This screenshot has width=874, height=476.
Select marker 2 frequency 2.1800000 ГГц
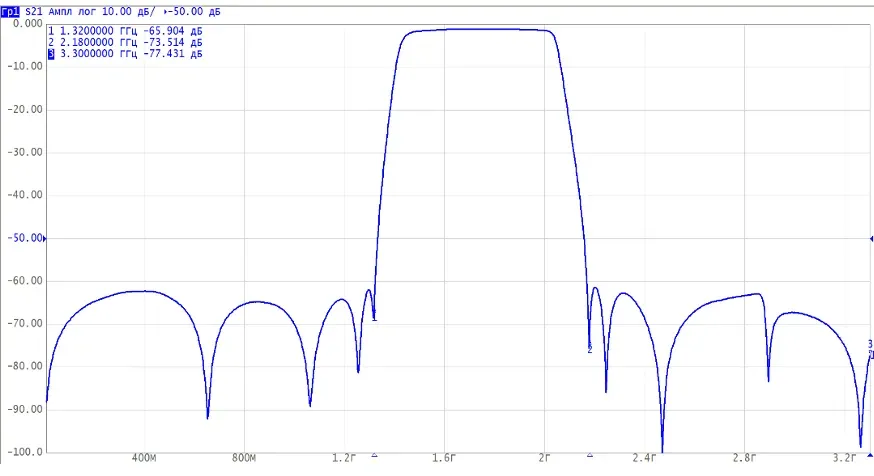[x=98, y=42]
